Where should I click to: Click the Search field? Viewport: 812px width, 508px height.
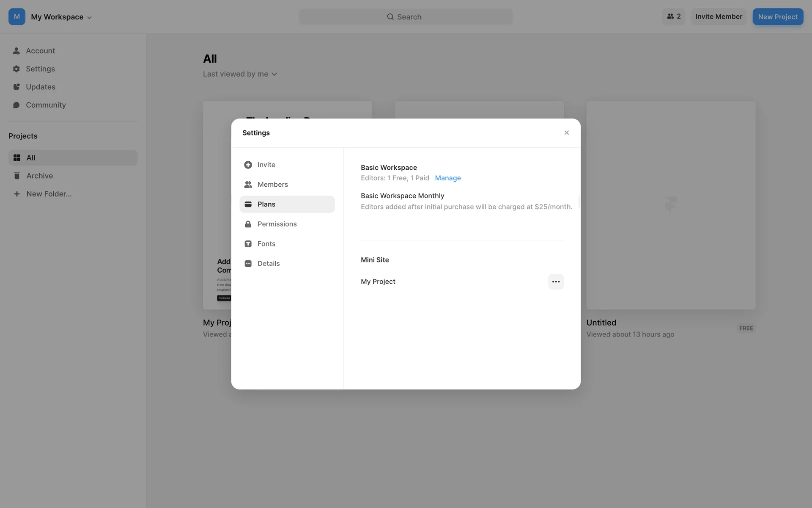(405, 17)
